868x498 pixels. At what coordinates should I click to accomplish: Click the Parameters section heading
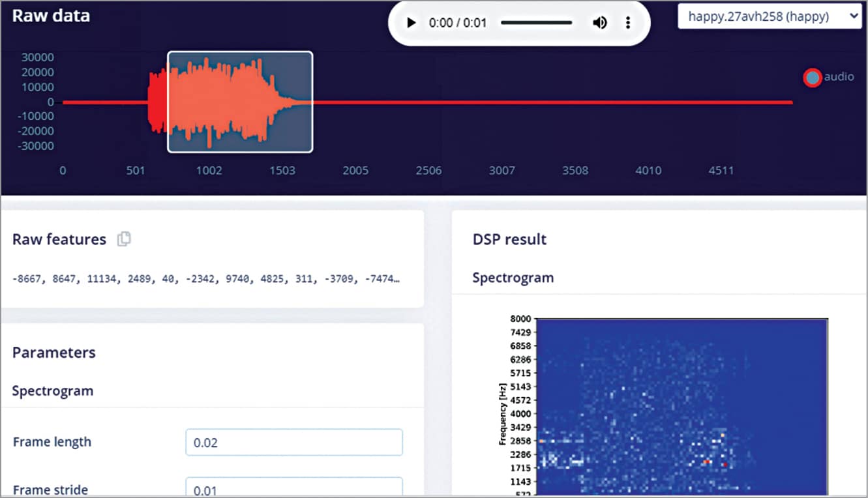pyautogui.click(x=53, y=353)
